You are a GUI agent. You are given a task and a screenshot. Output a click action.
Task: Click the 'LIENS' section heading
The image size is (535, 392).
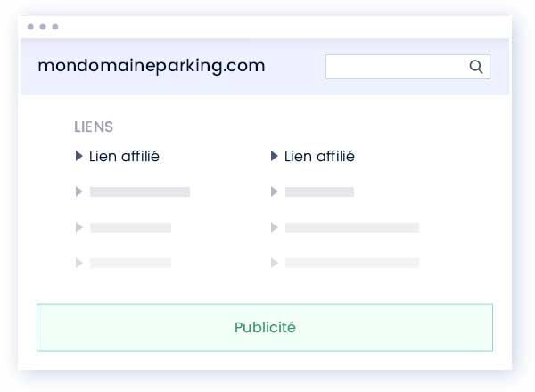click(x=94, y=127)
